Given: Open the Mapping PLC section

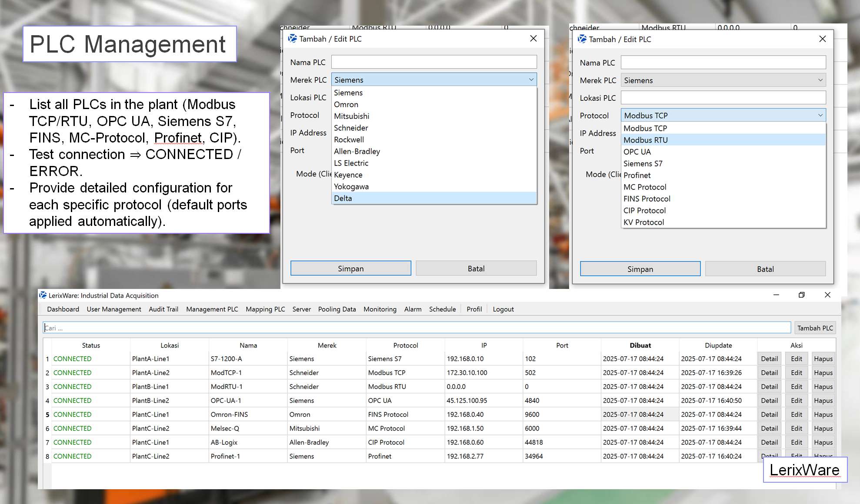Looking at the screenshot, I should (265, 309).
